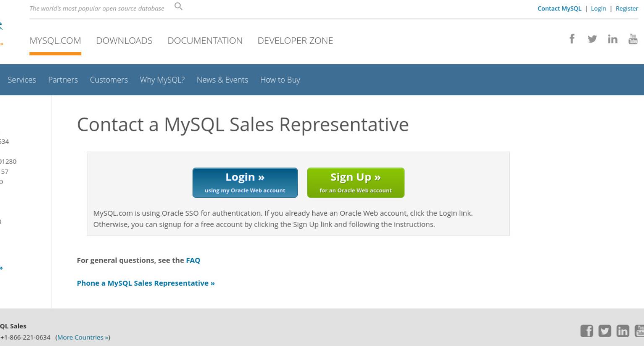644x346 pixels.
Task: Click the footer YouTube icon
Action: point(639,331)
